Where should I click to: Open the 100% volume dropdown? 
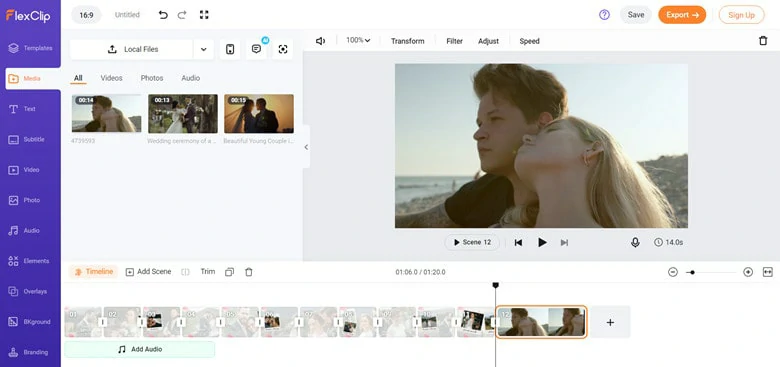358,40
